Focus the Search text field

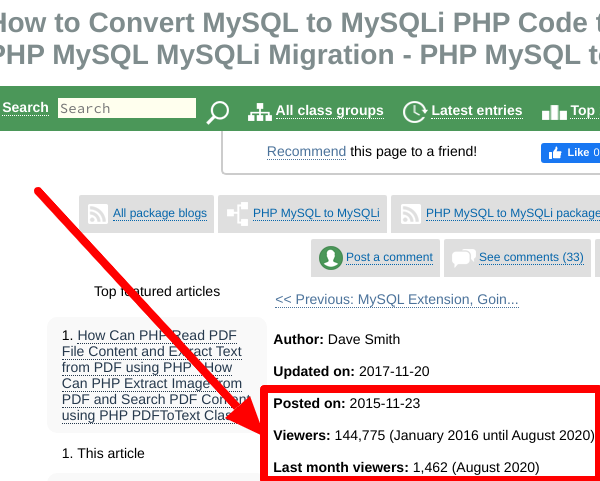pyautogui.click(x=127, y=108)
